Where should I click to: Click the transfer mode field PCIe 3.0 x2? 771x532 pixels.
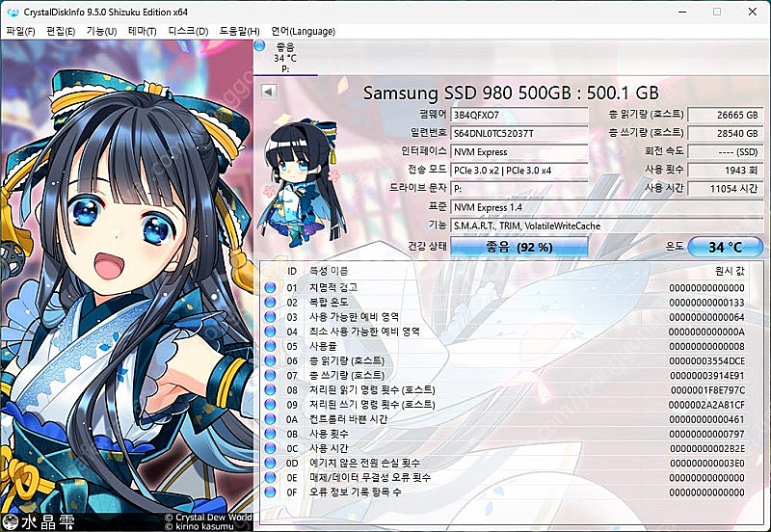pyautogui.click(x=519, y=171)
